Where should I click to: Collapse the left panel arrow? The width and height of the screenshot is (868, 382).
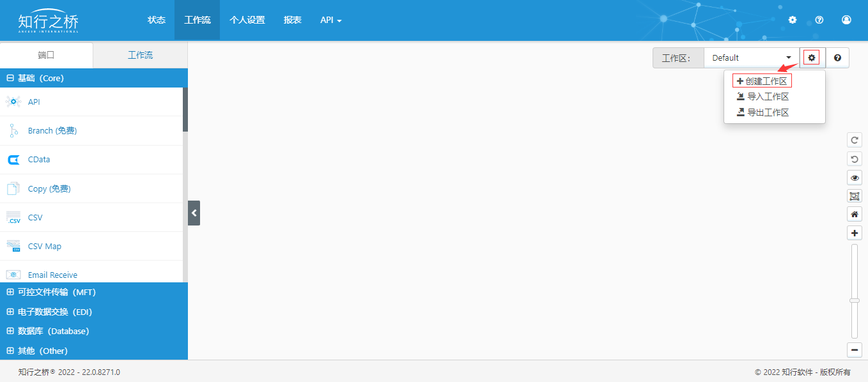(x=194, y=213)
